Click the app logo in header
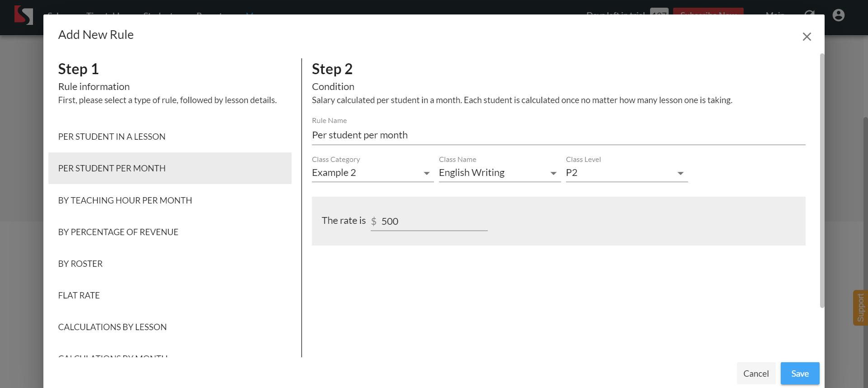 click(24, 15)
